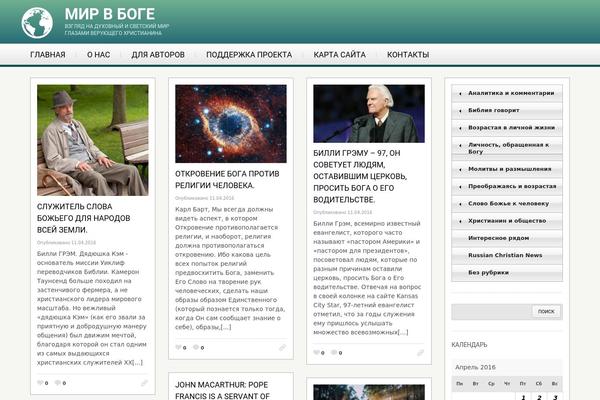The image size is (600, 400).
Task: Open КАРТА САЙТА menu item
Action: (x=339, y=55)
